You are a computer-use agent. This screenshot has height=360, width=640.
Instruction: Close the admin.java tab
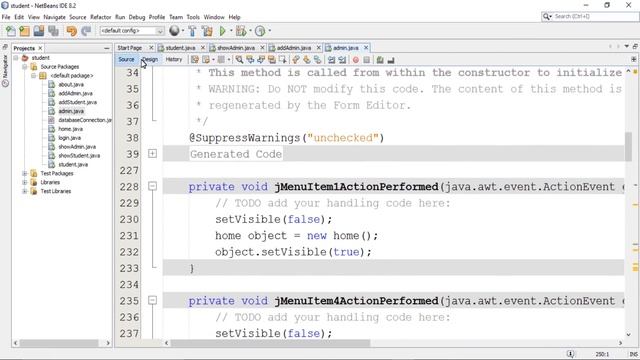pos(366,48)
